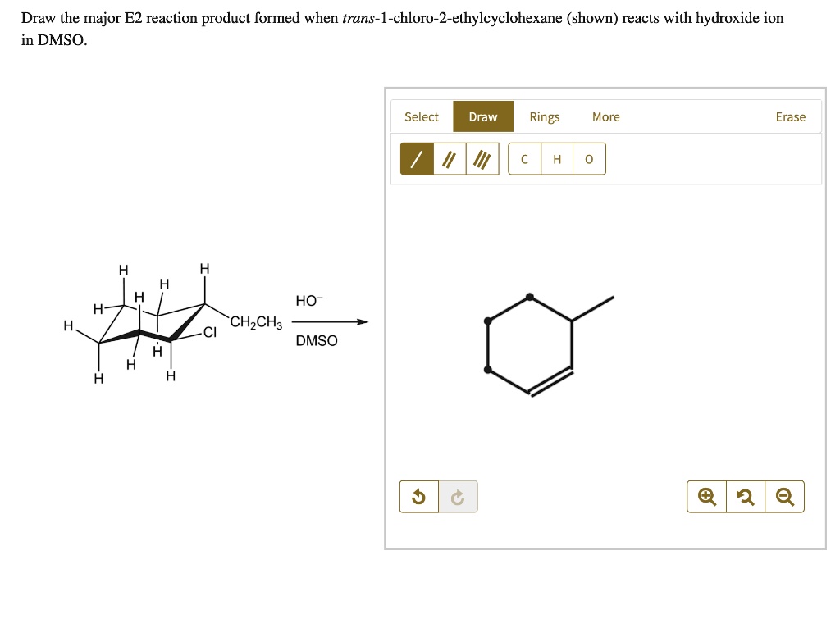Viewport: 840px width, 619px height.
Task: Zoom in on the drawing canvas
Action: point(705,496)
